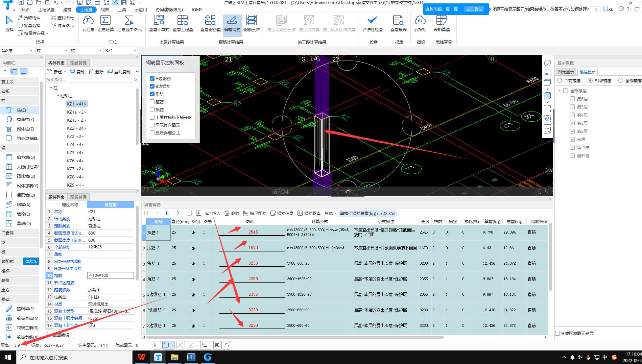Open 其他 dropdown in rebar toolbar
Screen dimensions: 642x364
[x=330, y=213]
